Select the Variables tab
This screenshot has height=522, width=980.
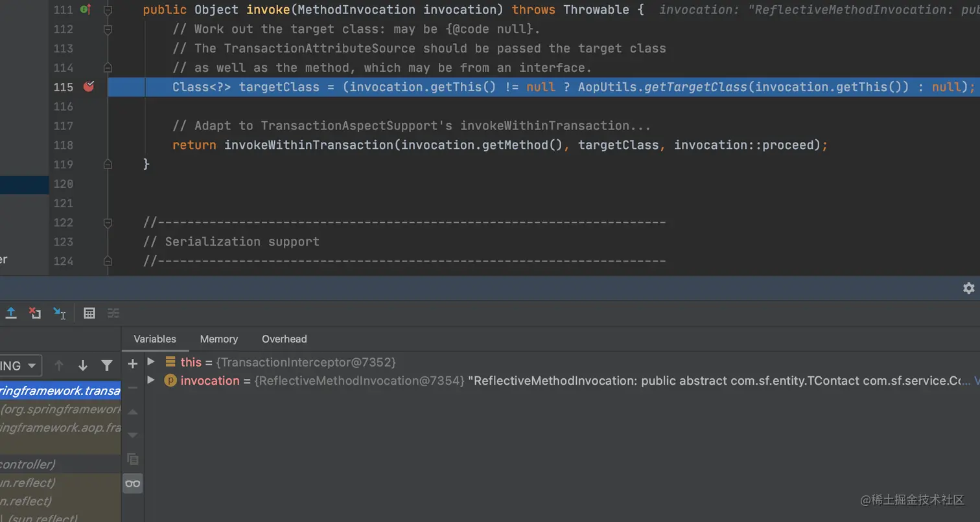(154, 339)
